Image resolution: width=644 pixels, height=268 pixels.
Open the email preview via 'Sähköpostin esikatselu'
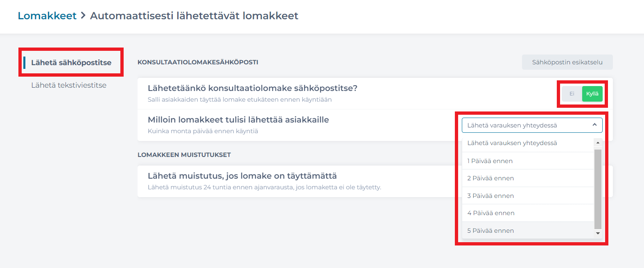(567, 62)
